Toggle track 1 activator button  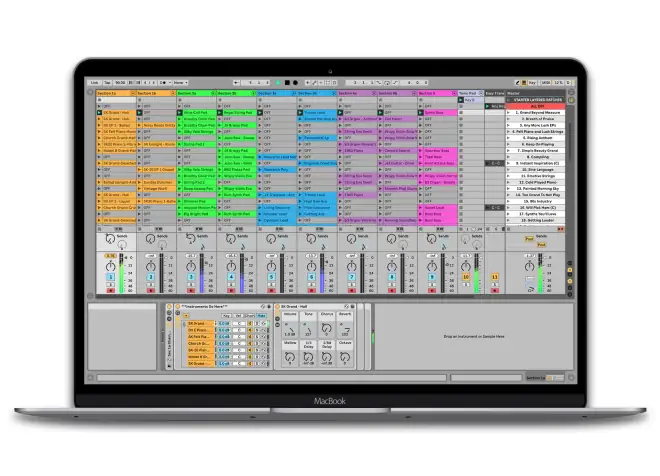point(111,277)
